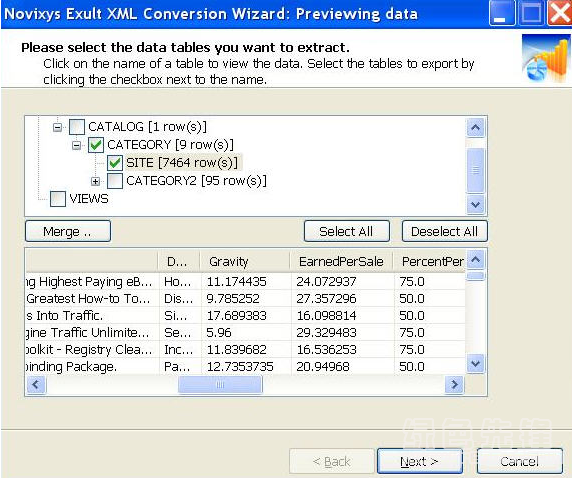Go to the Next > wizard step
The width and height of the screenshot is (572, 478).
coord(420,462)
